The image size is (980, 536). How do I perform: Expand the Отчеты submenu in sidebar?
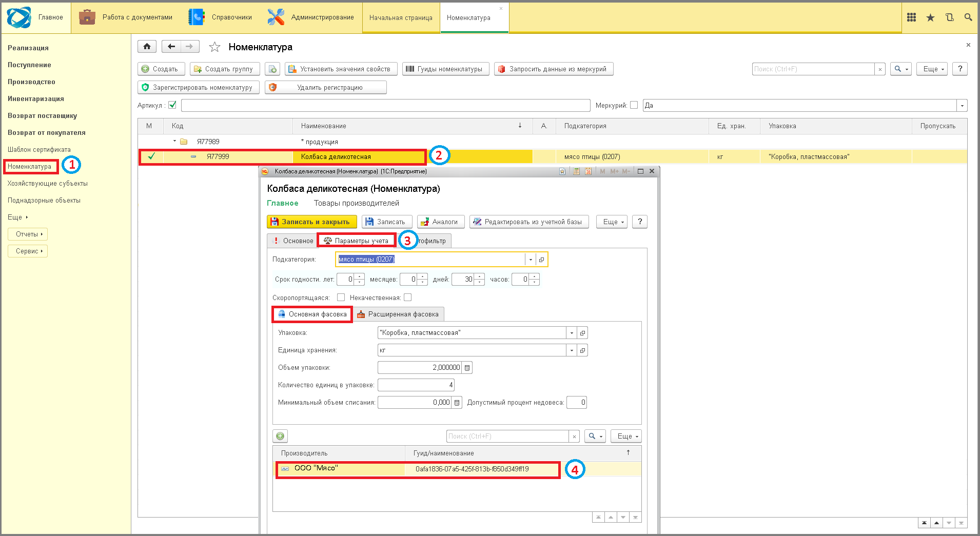tap(28, 234)
